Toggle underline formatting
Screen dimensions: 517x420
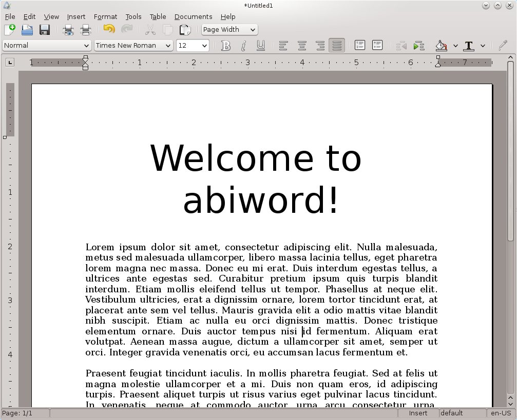pos(260,46)
